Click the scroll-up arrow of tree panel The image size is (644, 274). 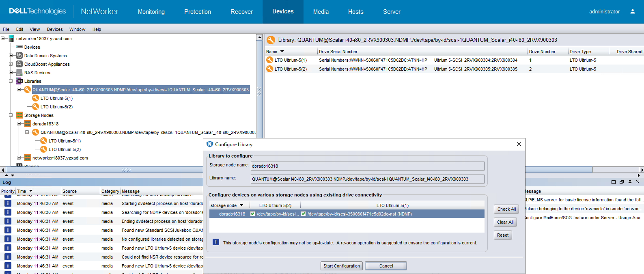[259, 37]
